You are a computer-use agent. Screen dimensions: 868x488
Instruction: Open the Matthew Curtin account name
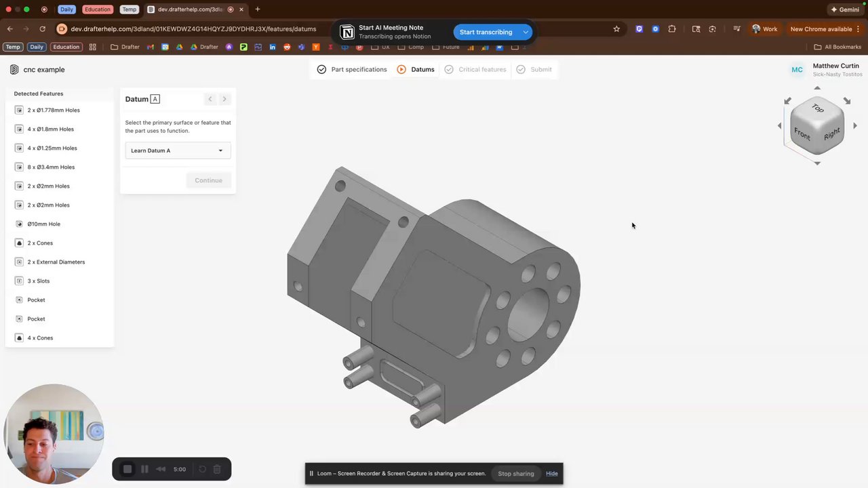coord(836,66)
